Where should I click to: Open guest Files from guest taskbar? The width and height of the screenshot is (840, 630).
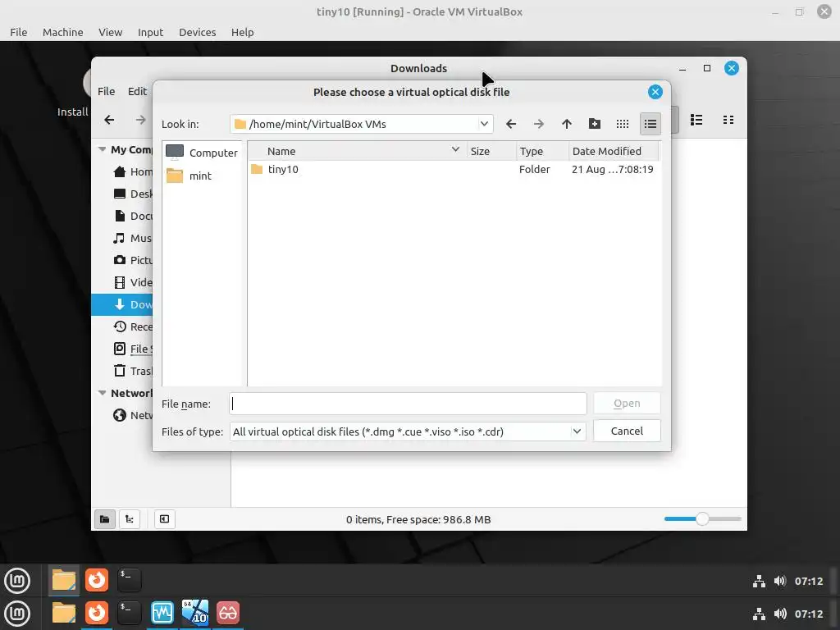[64, 580]
